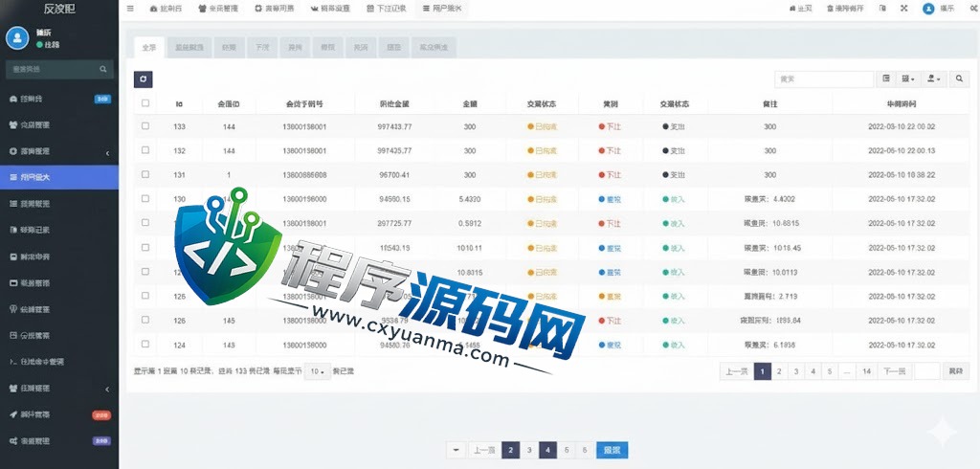Click the sidebar menu search field
This screenshot has height=469, width=980.
click(59, 70)
